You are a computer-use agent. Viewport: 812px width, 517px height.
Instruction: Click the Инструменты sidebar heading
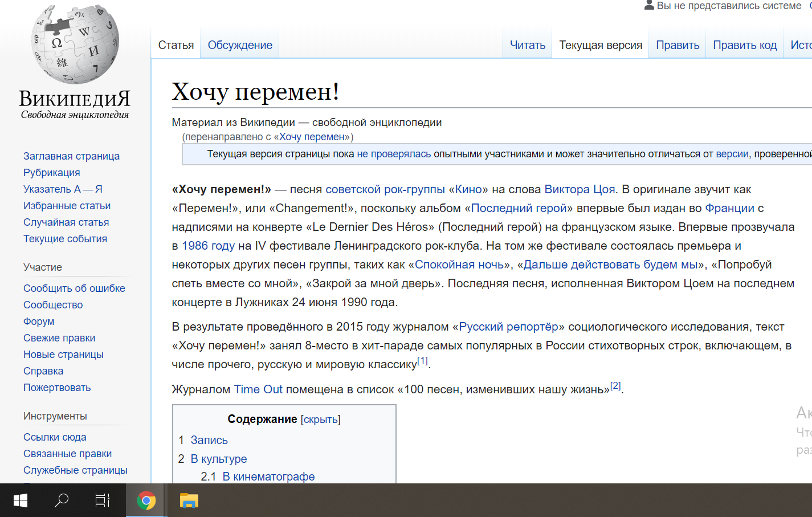click(55, 416)
